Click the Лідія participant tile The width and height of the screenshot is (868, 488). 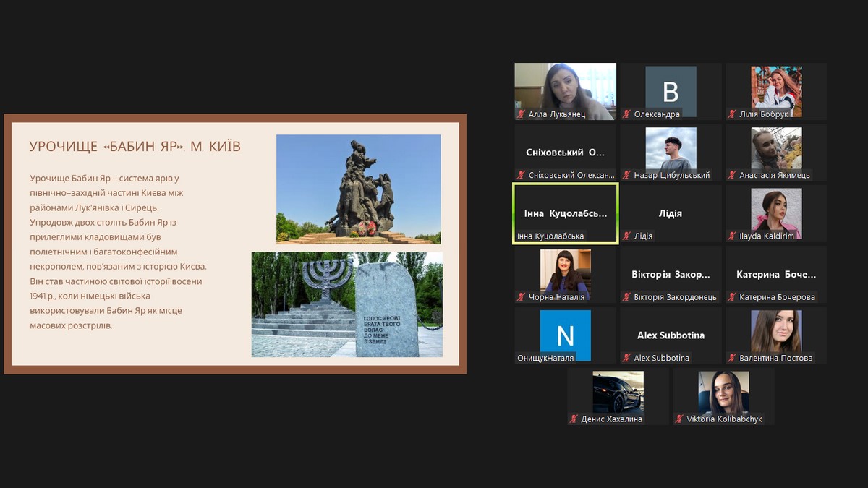[x=671, y=213]
